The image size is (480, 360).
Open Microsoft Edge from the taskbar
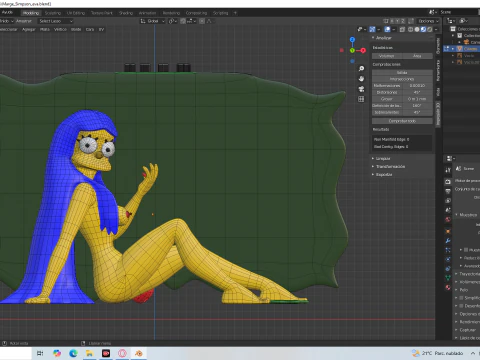click(73, 353)
